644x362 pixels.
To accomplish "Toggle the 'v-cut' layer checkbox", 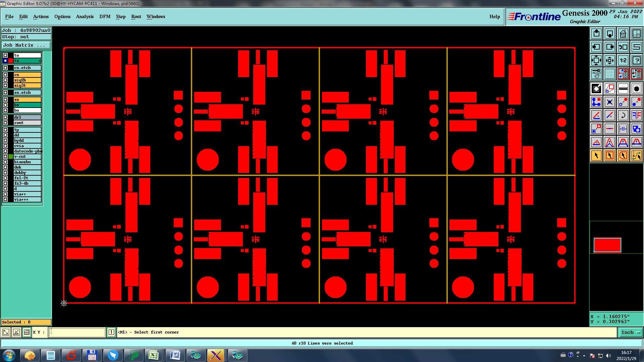I will 5,157.
